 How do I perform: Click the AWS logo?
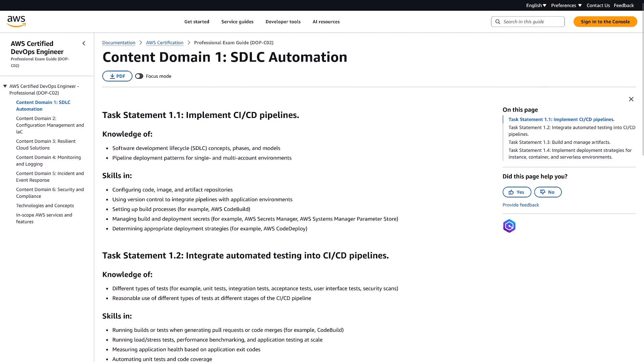(16, 21)
